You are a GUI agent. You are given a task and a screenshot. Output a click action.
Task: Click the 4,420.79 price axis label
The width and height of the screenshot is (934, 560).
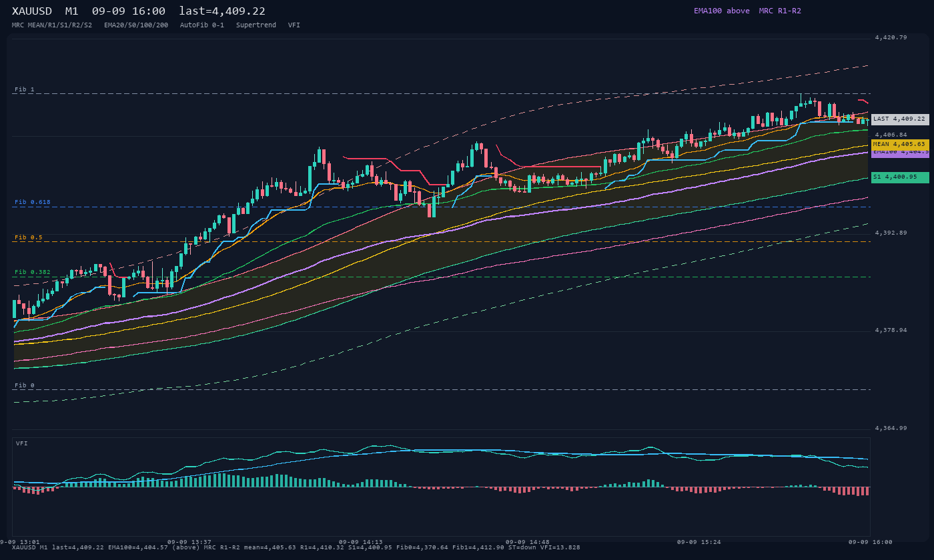(x=891, y=37)
